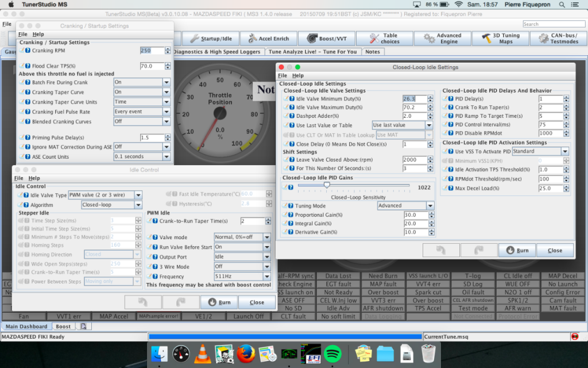Open File menu in Closed-Loop Idle Settings
Image resolution: width=588 pixels, height=368 pixels.
click(x=283, y=75)
